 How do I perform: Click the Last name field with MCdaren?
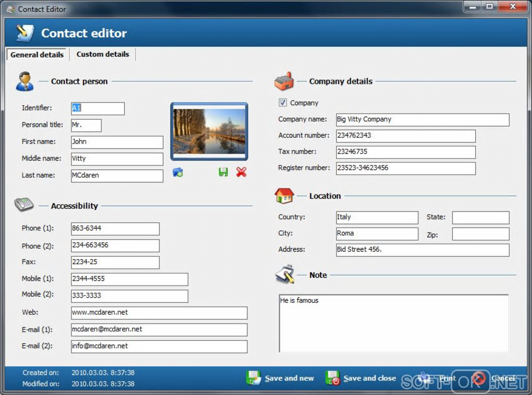[117, 176]
